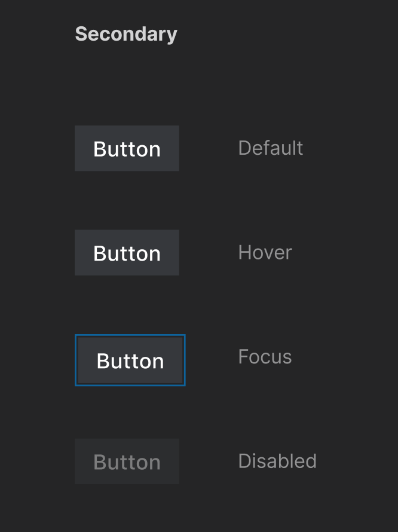Image resolution: width=398 pixels, height=532 pixels.
Task: Click the Secondary section title
Action: [x=125, y=34]
